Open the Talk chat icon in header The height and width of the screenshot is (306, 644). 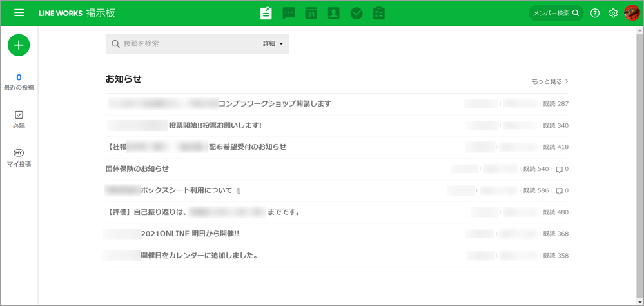(x=289, y=13)
